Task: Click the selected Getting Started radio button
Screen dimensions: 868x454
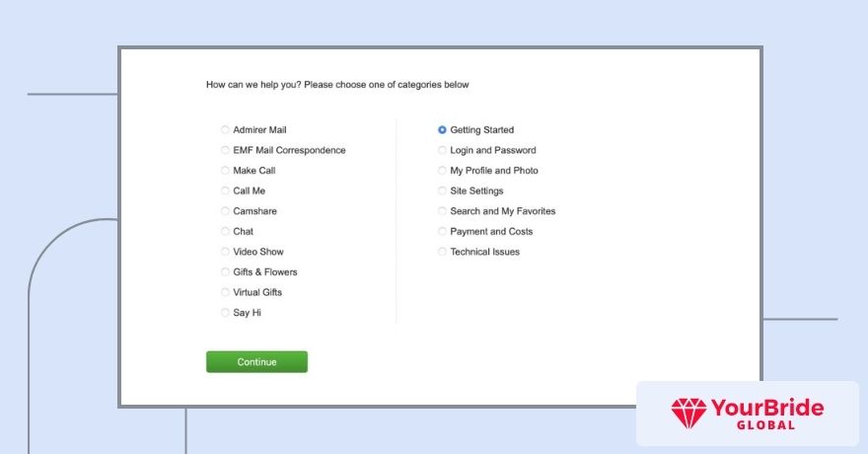Action: click(442, 129)
